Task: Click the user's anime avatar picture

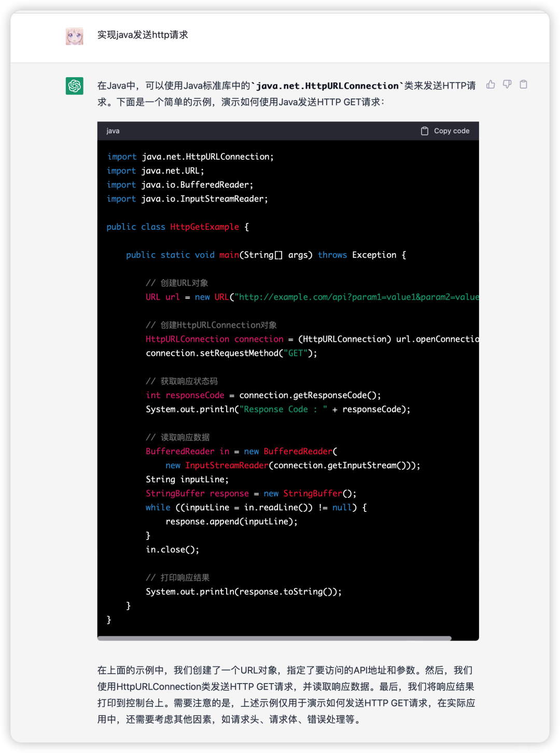Action: [x=75, y=36]
